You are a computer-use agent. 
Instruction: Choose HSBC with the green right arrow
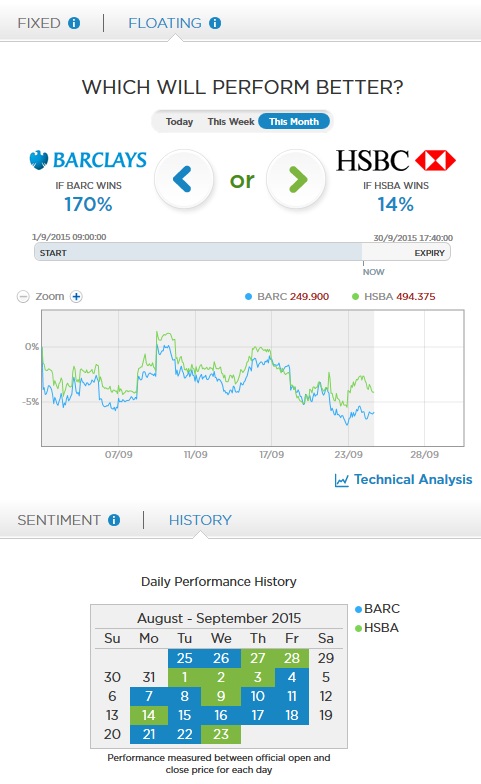[x=296, y=179]
